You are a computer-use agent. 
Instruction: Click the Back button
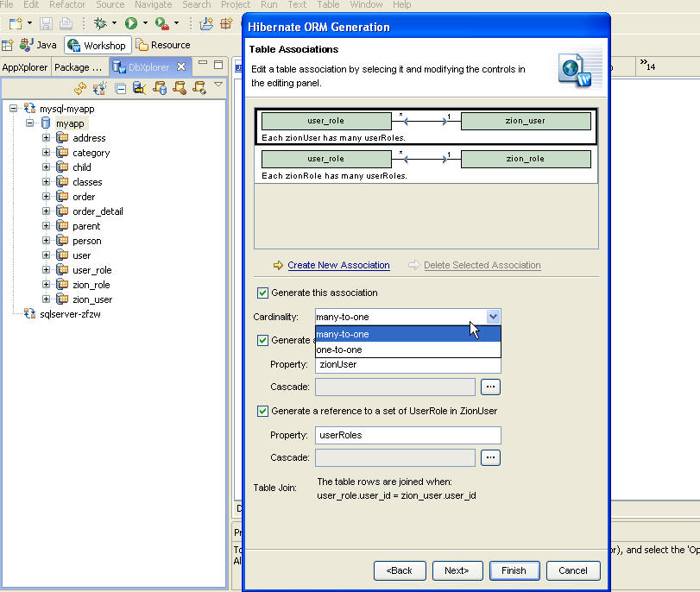pos(400,570)
